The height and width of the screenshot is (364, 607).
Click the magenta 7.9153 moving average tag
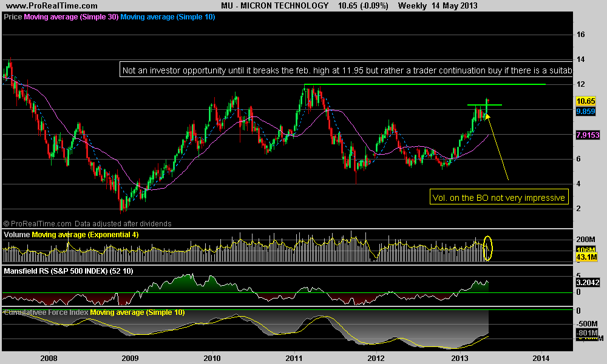click(588, 135)
